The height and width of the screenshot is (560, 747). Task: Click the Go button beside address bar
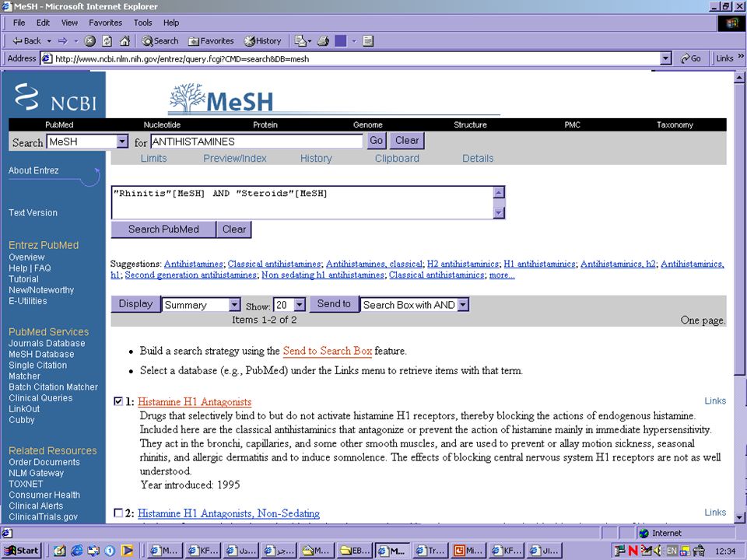click(690, 58)
